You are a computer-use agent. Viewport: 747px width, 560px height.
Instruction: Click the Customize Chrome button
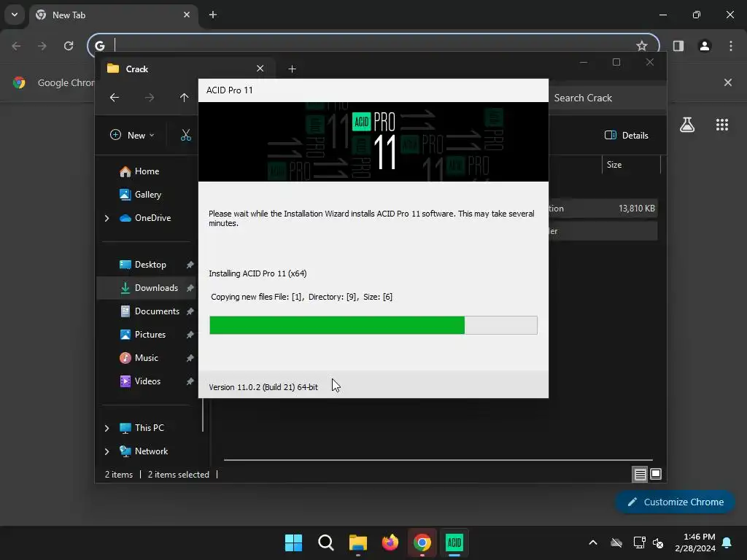pos(675,502)
